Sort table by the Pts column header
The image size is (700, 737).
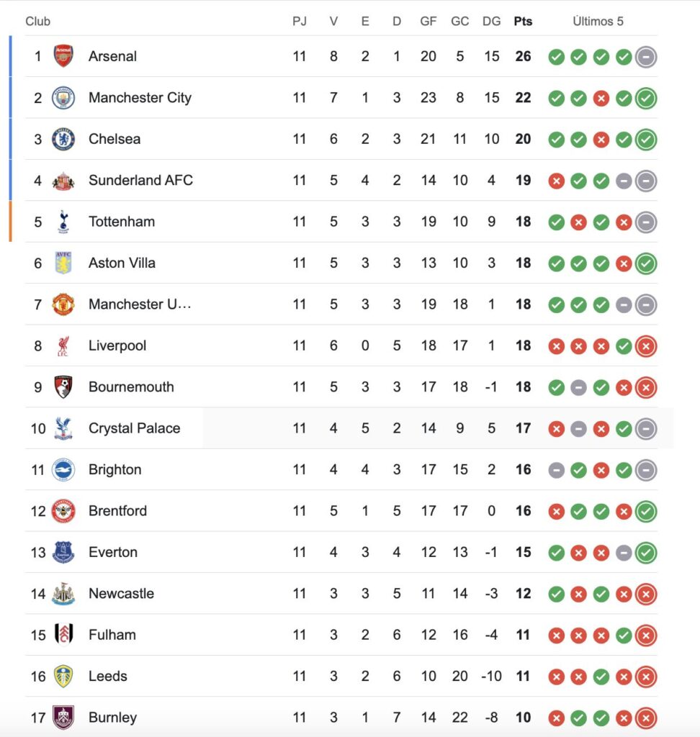pyautogui.click(x=523, y=22)
